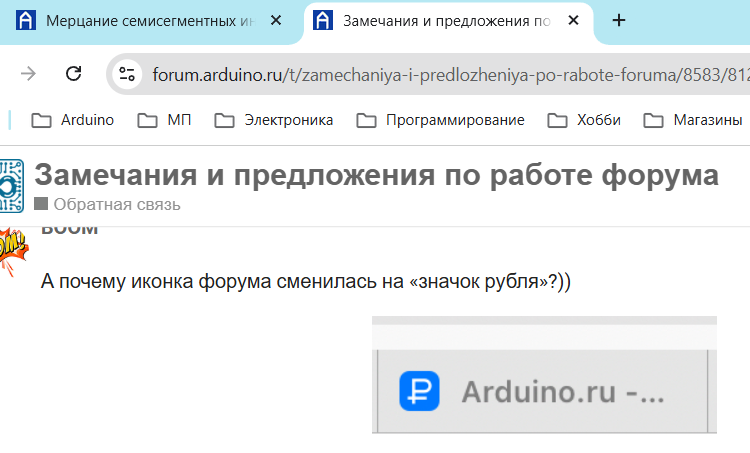The image size is (750, 453).
Task: Click the Arduino forum logo
Action: point(10,185)
